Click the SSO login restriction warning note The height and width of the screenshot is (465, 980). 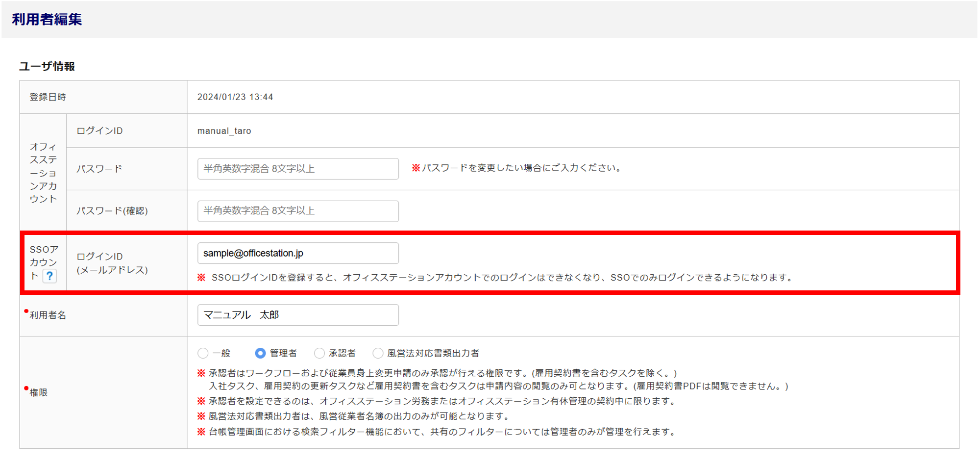click(x=495, y=278)
